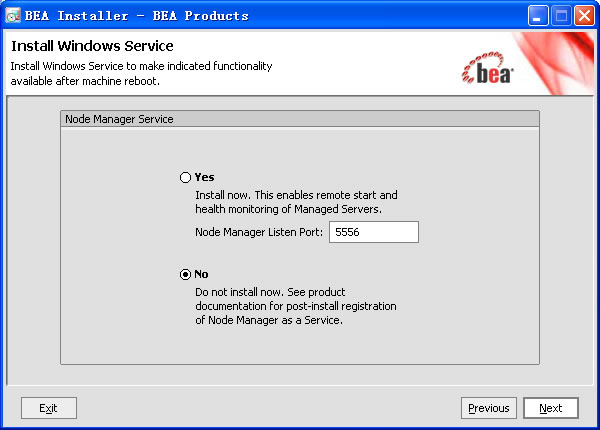600x430 pixels.
Task: Click 'of Node Manager as a Service.' text
Action: [x=269, y=320]
